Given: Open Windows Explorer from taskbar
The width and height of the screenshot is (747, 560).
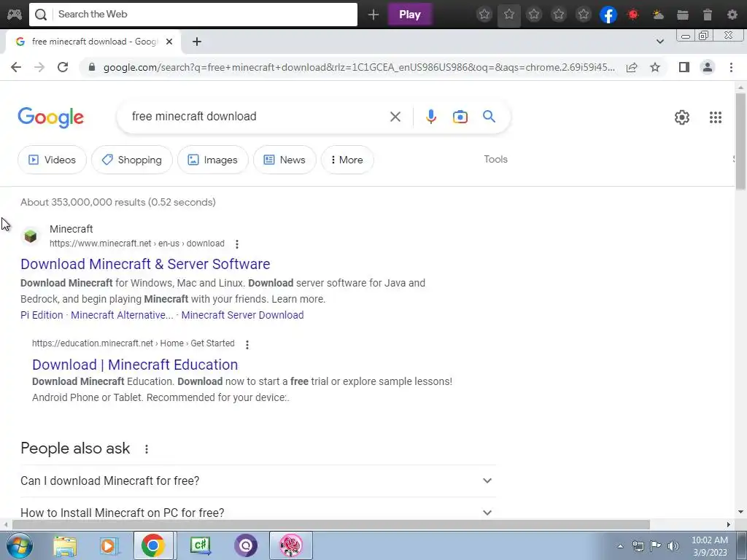Looking at the screenshot, I should [x=65, y=545].
